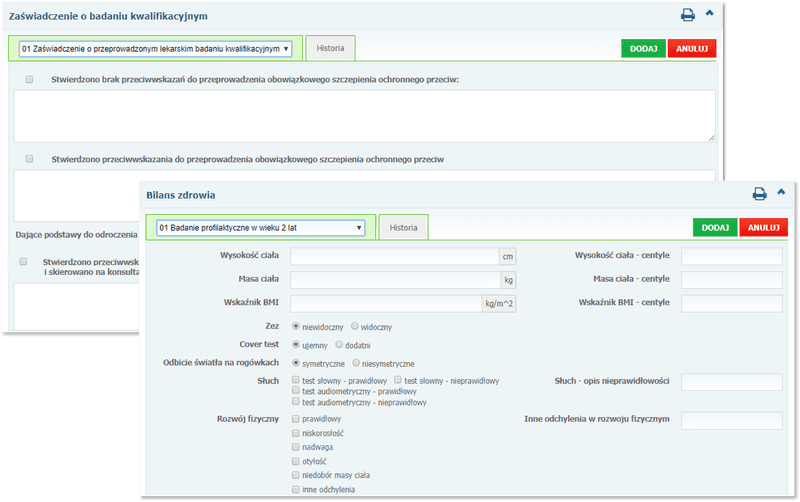This screenshot has height=502, width=800.
Task: Open Historia tab in Zaświadczenie panel
Action: [330, 48]
